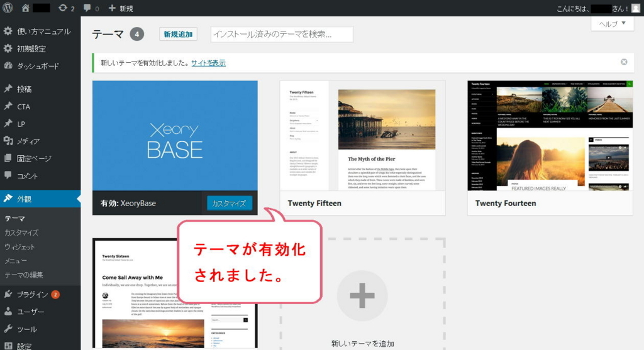
Task: Click the 新規追加 button
Action: point(178,34)
